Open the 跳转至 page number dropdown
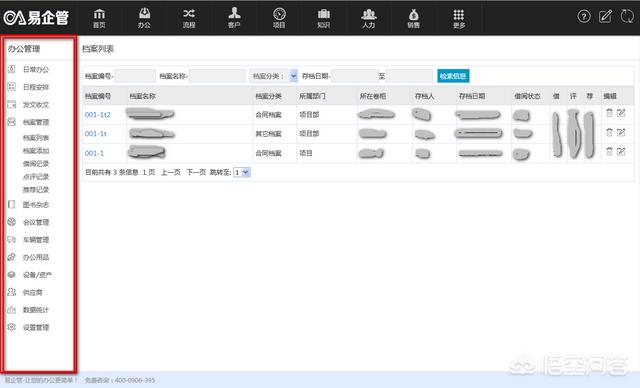 click(x=241, y=173)
